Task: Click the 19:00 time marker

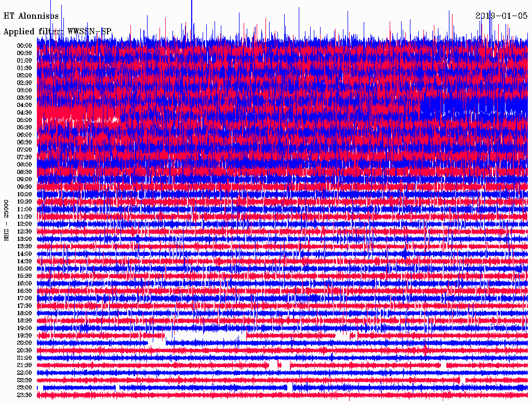Action: (24, 328)
